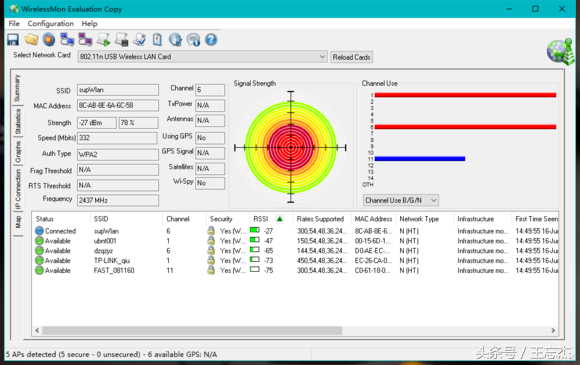Click the padlock icon in FAST_081160 row
Screen dimensions: 580x365
211,270
